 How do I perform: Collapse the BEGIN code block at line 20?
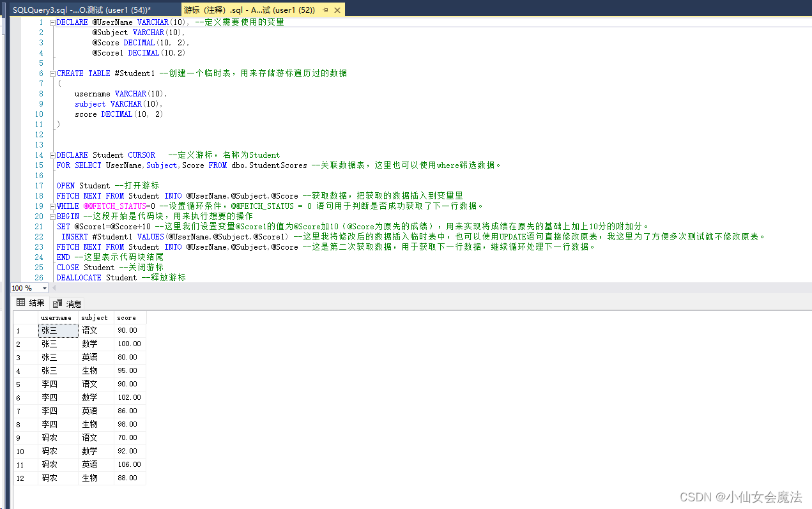(51, 216)
